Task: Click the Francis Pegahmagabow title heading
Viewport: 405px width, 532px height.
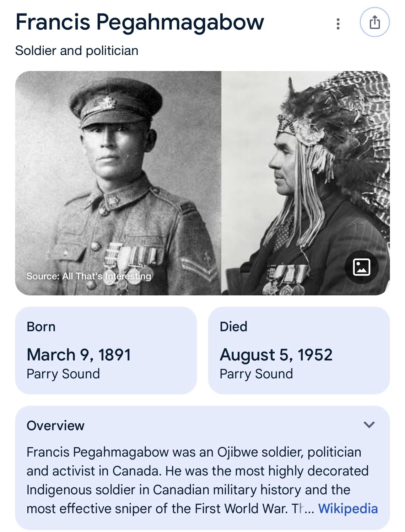Action: [140, 22]
